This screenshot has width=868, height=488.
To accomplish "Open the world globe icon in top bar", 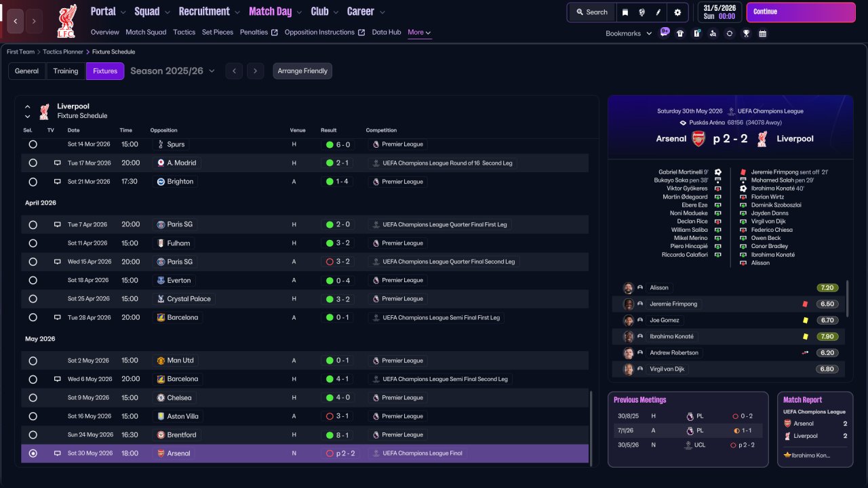I will 642,12.
